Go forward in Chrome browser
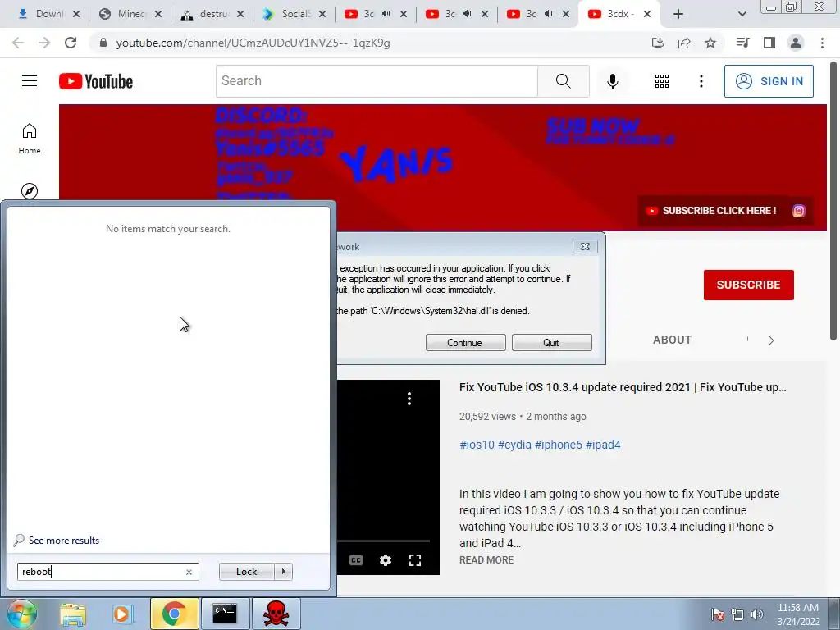The width and height of the screenshot is (840, 630). click(x=44, y=43)
